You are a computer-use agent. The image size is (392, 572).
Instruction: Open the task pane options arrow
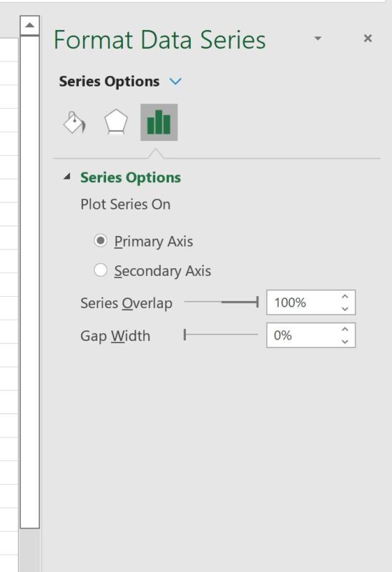318,39
